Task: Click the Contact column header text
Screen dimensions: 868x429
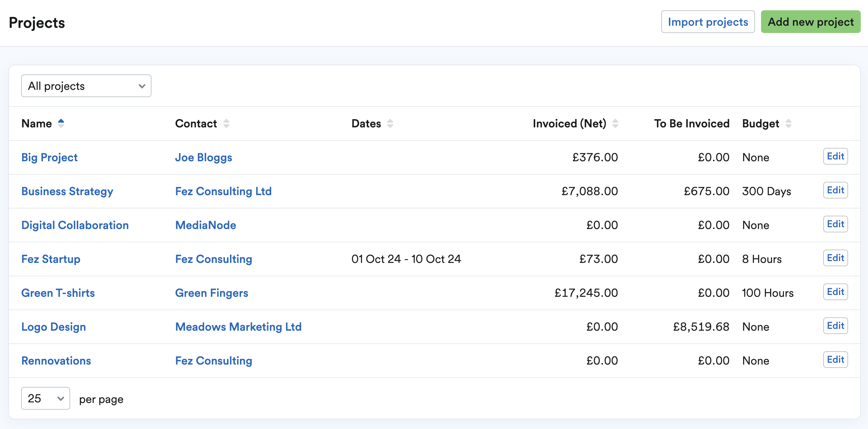Action: click(x=196, y=123)
